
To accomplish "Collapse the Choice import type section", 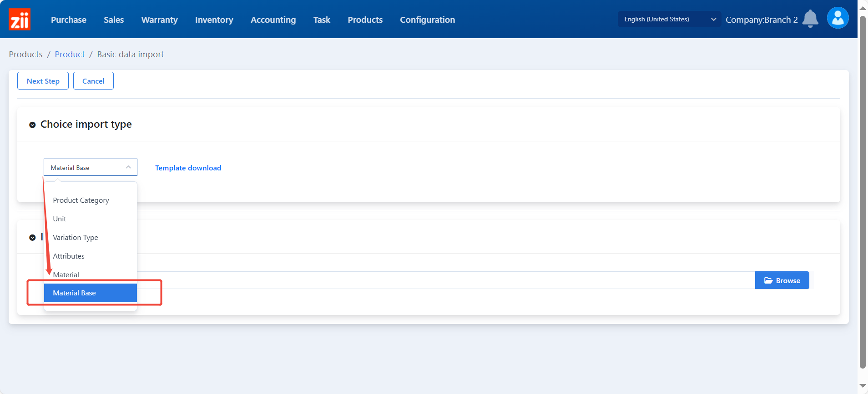I will point(32,125).
